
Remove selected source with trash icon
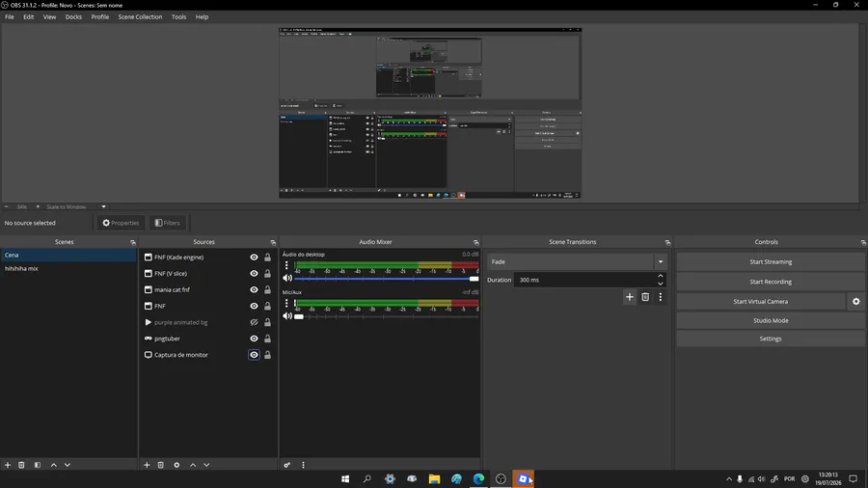[160, 465]
